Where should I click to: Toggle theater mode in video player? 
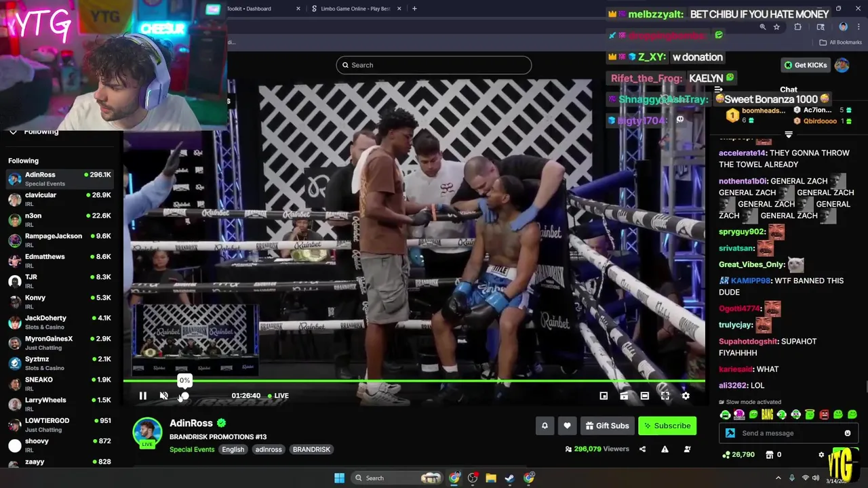coord(644,396)
